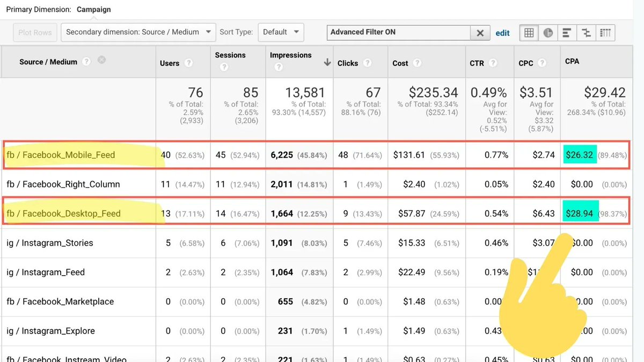The height and width of the screenshot is (362, 644).
Task: Open Secondary dimension Source / Medium dropdown
Action: tap(138, 32)
